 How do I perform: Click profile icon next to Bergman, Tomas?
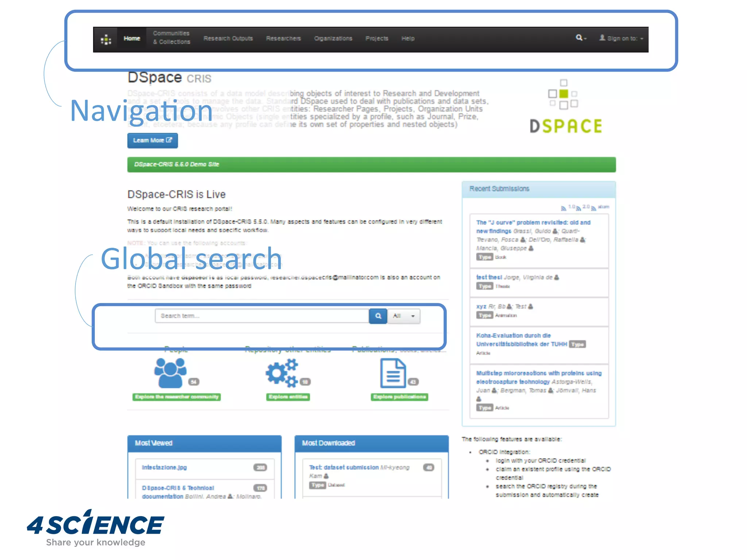click(x=551, y=390)
